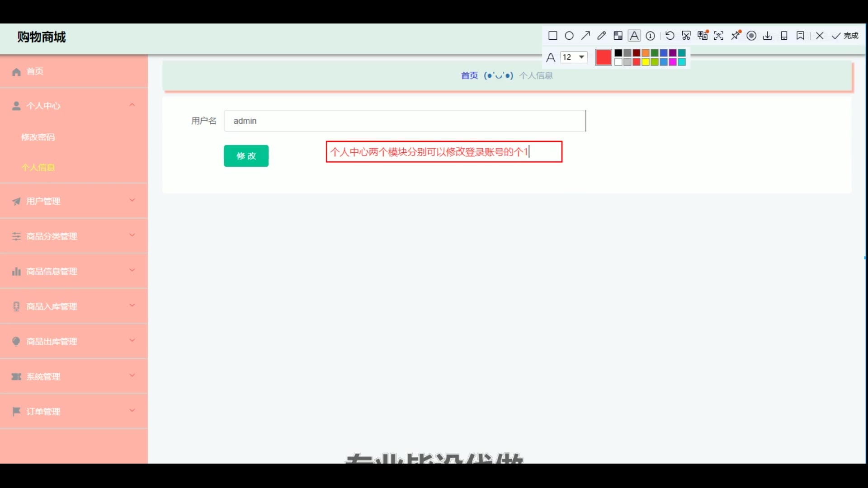
Task: Go to 首页 in sidebar
Action: [35, 71]
